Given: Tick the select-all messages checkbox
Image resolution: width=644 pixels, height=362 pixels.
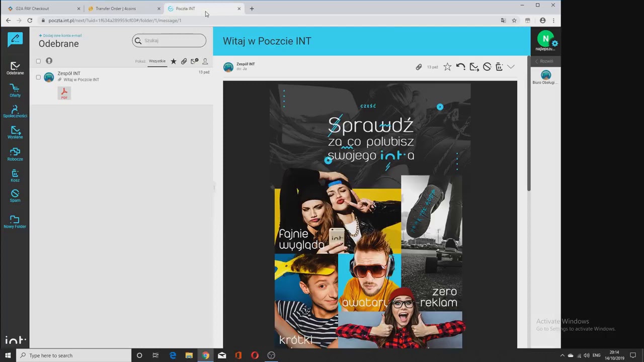Looking at the screenshot, I should [38, 61].
